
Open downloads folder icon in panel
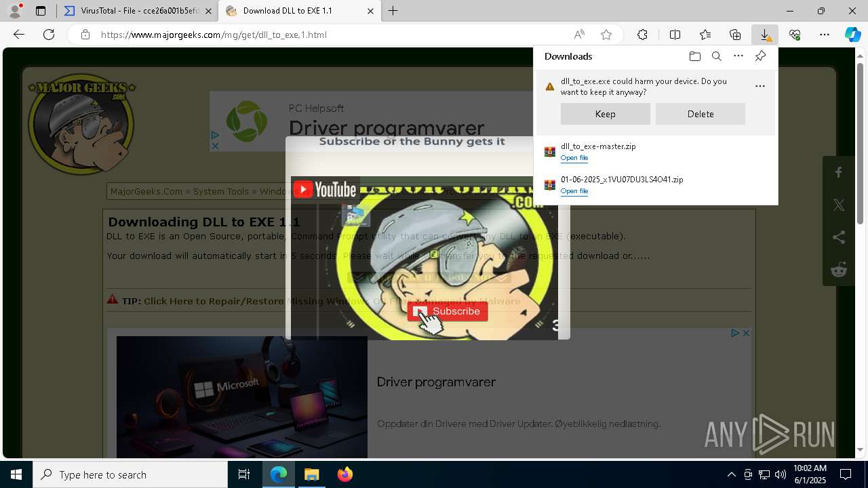pyautogui.click(x=694, y=56)
